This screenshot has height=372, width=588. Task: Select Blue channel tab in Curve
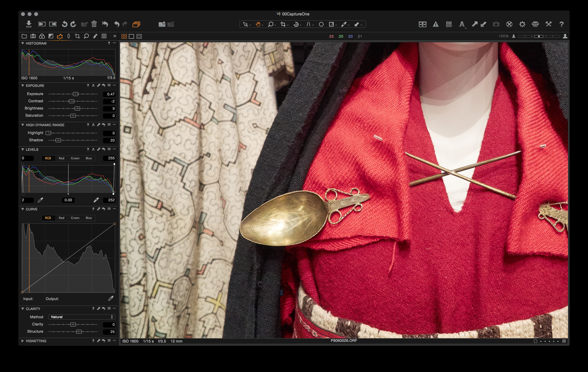click(89, 218)
